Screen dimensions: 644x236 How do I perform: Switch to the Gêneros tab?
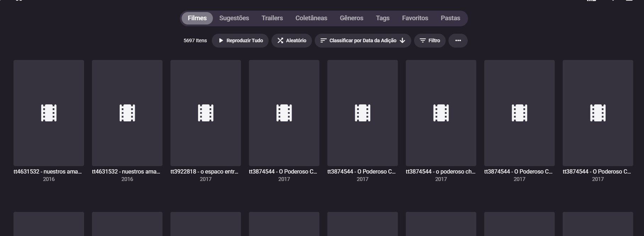351,18
